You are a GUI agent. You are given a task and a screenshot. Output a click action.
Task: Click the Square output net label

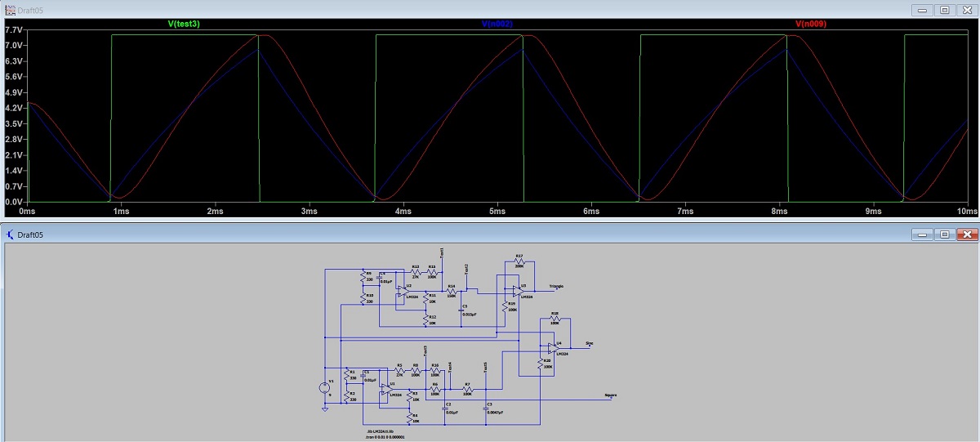609,395
